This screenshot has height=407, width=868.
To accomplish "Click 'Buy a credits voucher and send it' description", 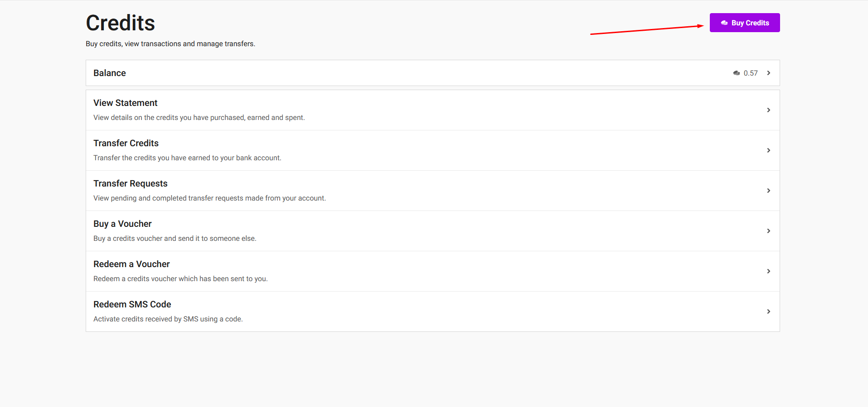I will pyautogui.click(x=175, y=238).
